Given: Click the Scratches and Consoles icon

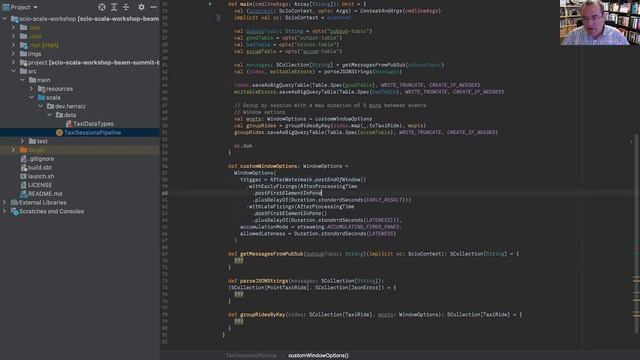Looking at the screenshot, I should (x=14, y=211).
